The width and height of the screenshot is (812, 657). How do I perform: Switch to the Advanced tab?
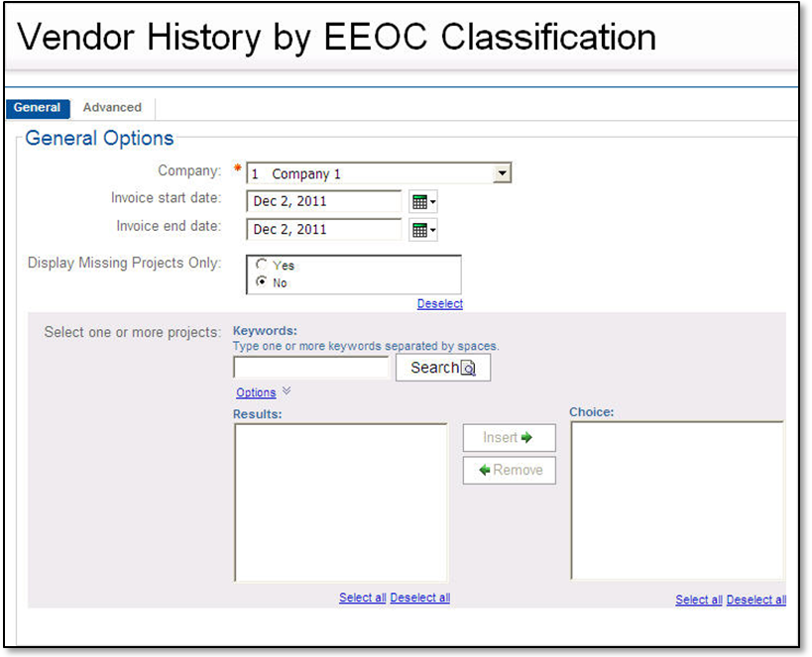112,108
